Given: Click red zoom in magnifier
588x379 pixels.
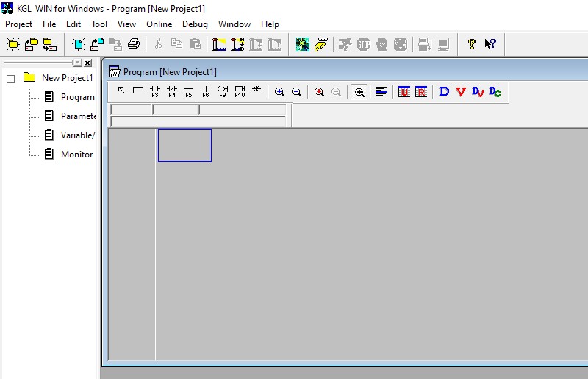Looking at the screenshot, I should pyautogui.click(x=319, y=92).
